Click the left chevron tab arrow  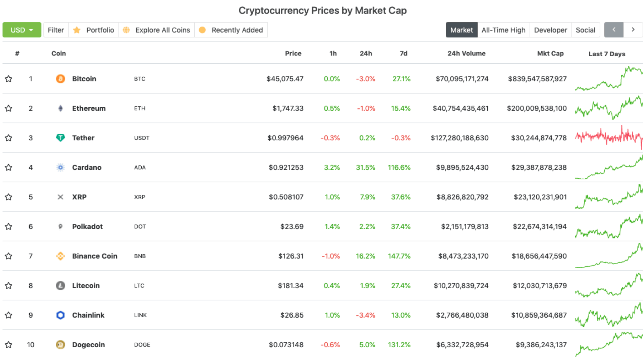point(614,30)
